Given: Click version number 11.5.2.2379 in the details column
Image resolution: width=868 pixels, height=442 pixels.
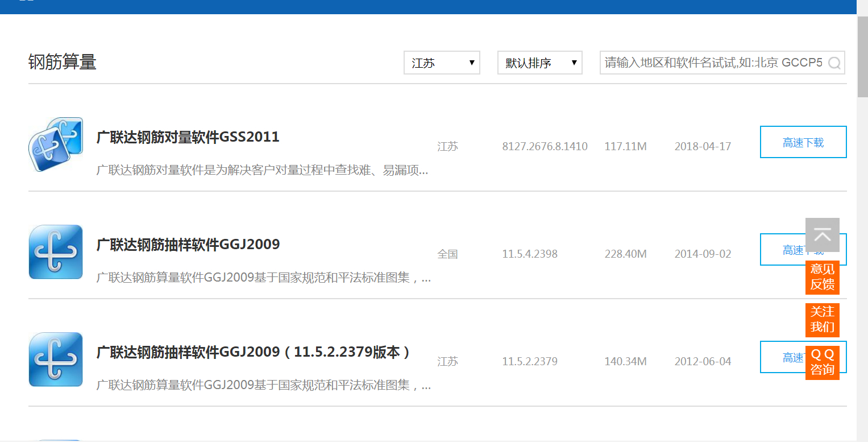Looking at the screenshot, I should [x=530, y=361].
